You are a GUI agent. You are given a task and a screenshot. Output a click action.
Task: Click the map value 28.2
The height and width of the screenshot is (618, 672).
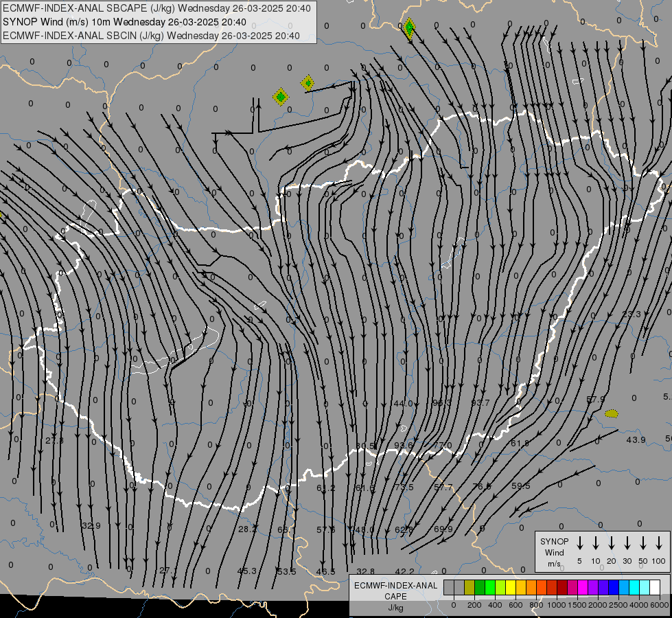[248, 529]
